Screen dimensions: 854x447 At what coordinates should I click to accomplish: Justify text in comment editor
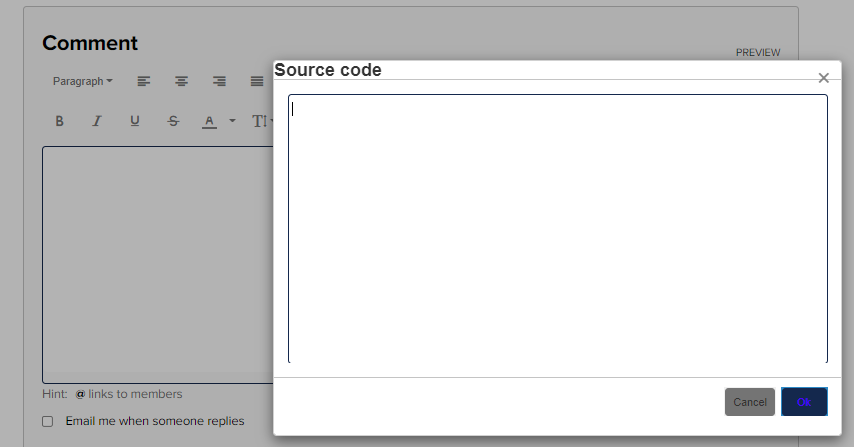pyautogui.click(x=257, y=81)
